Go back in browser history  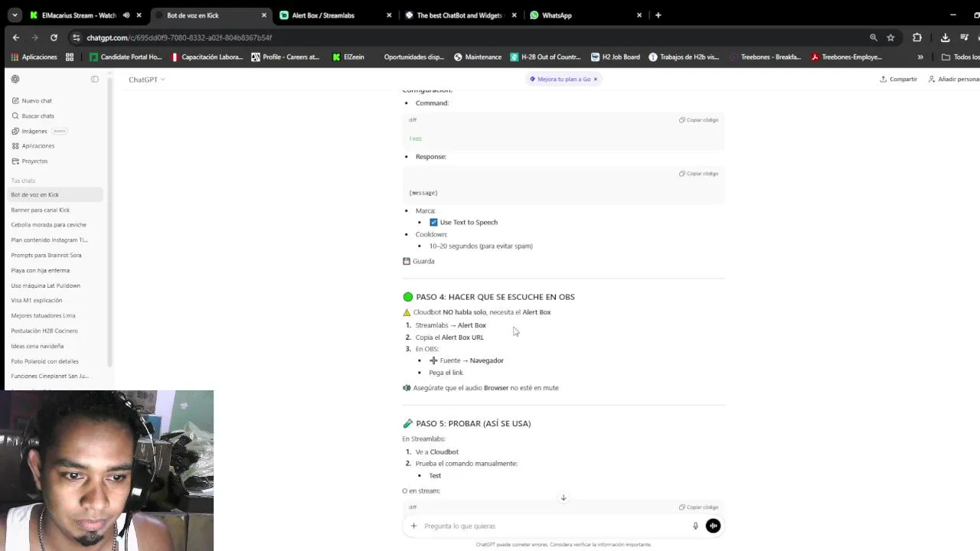click(16, 37)
